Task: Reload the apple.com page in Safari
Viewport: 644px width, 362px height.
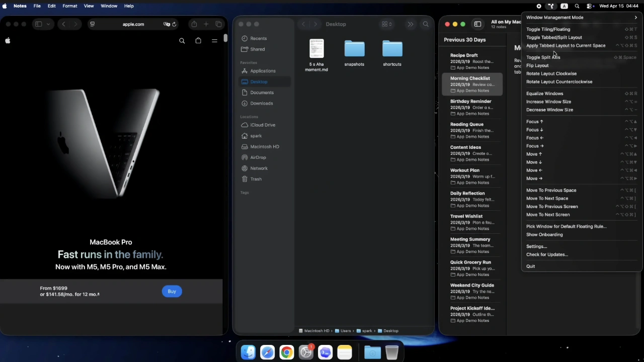Action: pos(174,24)
